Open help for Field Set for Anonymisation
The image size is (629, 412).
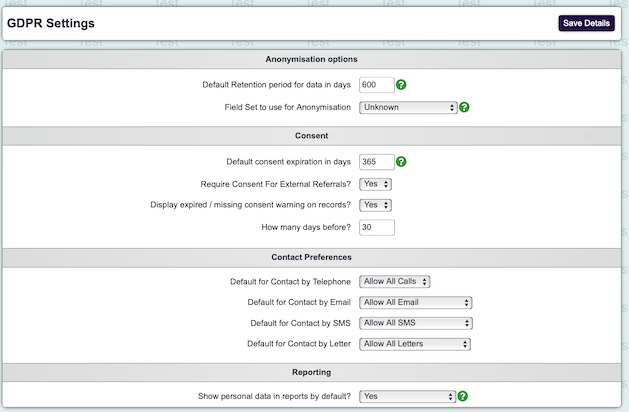point(464,107)
